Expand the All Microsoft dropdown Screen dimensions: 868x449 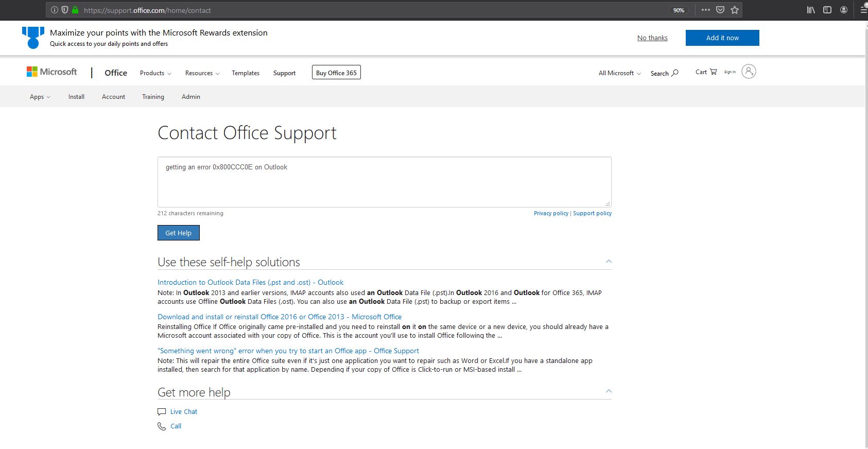tap(620, 73)
